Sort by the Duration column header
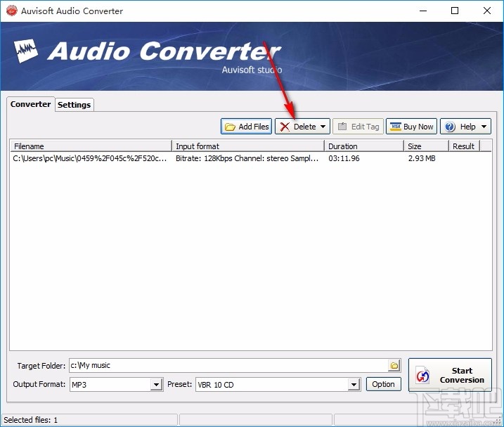This screenshot has height=427, width=504. tap(364, 146)
